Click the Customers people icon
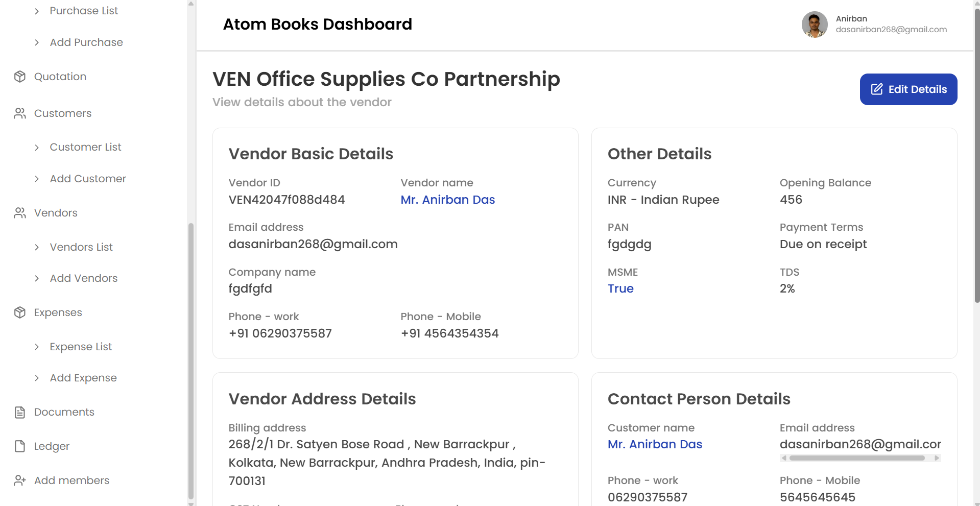 (x=20, y=113)
